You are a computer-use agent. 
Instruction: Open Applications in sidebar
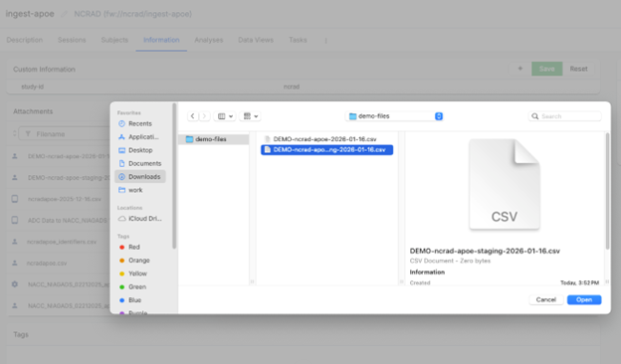pos(139,137)
